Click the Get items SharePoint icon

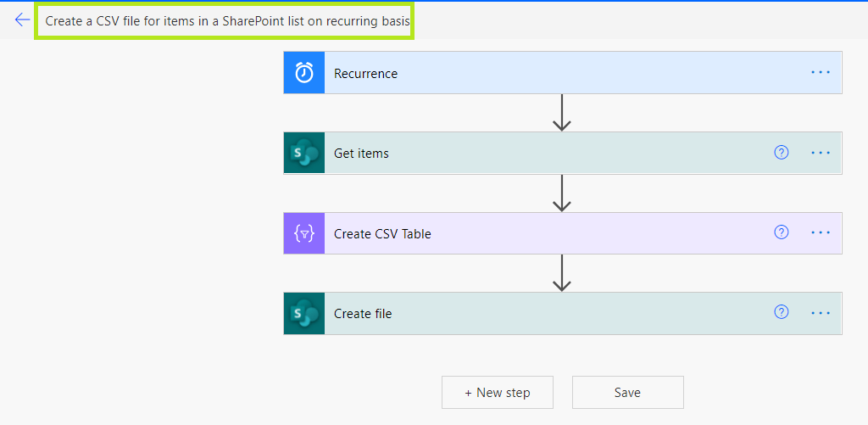(304, 154)
